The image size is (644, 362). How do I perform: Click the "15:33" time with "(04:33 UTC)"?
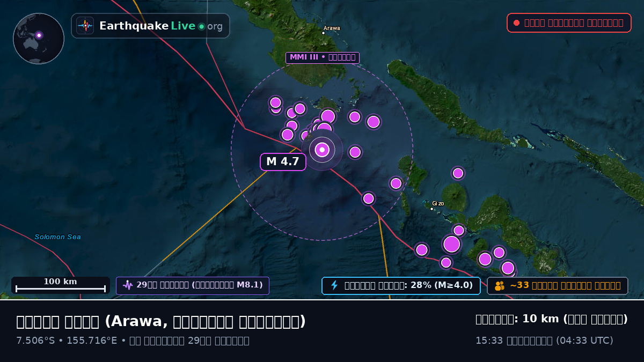click(544, 341)
